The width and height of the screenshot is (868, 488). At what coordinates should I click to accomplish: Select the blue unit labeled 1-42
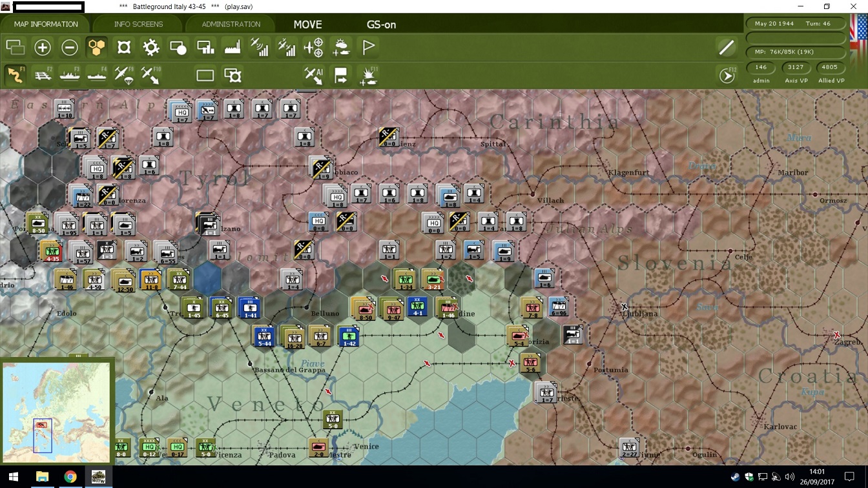click(349, 336)
